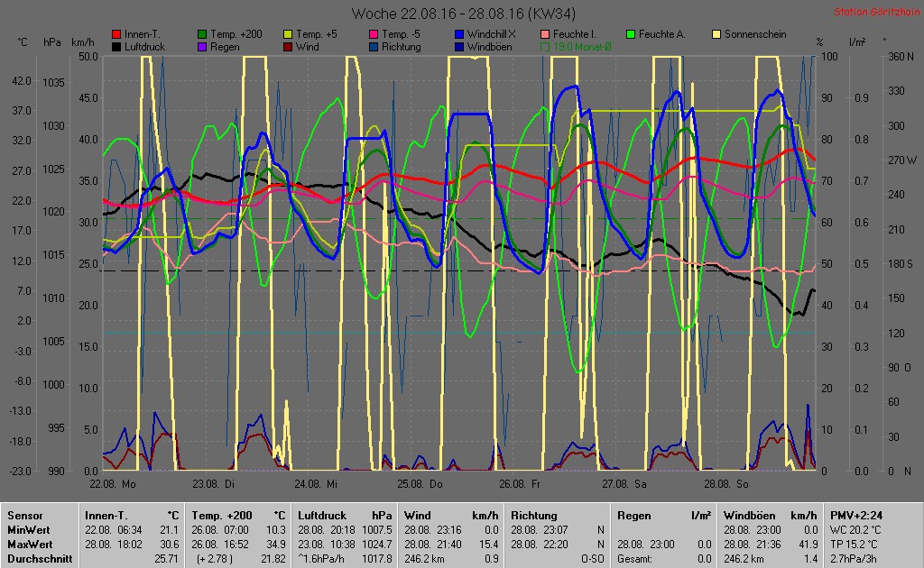Click the yellow Temp. +5 legend swatch
This screenshot has width=924, height=568.
point(288,35)
